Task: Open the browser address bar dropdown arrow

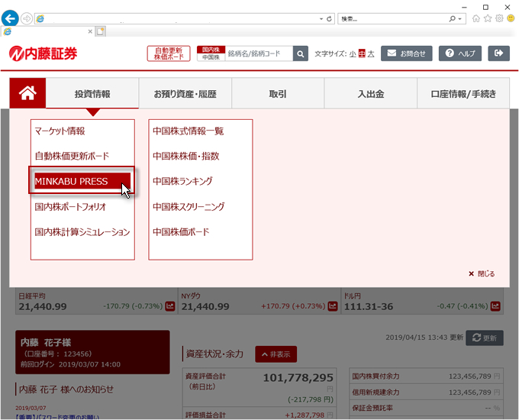Action: [x=321, y=18]
